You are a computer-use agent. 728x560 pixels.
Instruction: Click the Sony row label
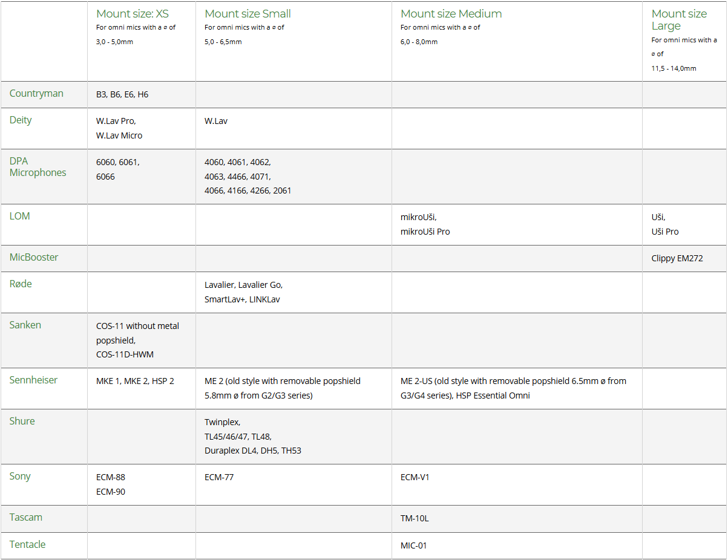click(x=20, y=476)
